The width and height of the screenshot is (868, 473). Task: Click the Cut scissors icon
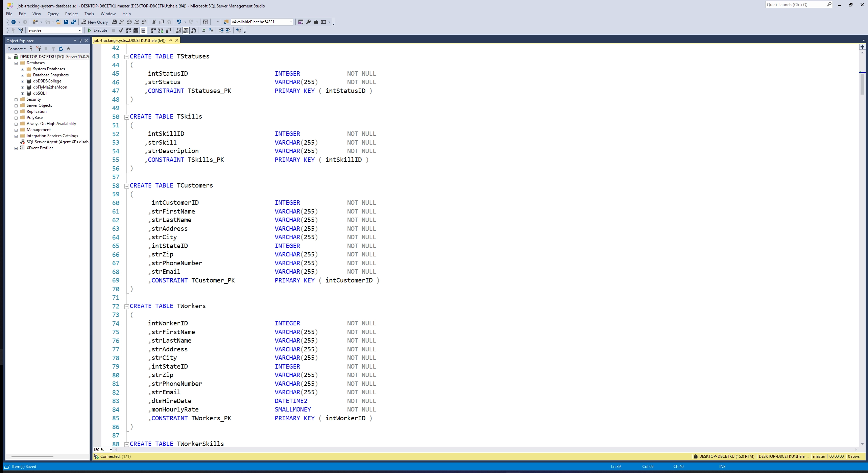[154, 22]
